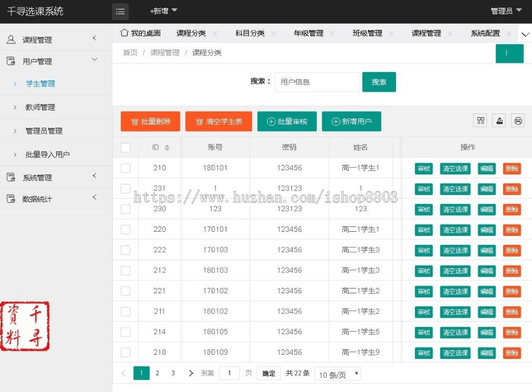
Task: Click the 搜索 search button
Action: [x=379, y=82]
